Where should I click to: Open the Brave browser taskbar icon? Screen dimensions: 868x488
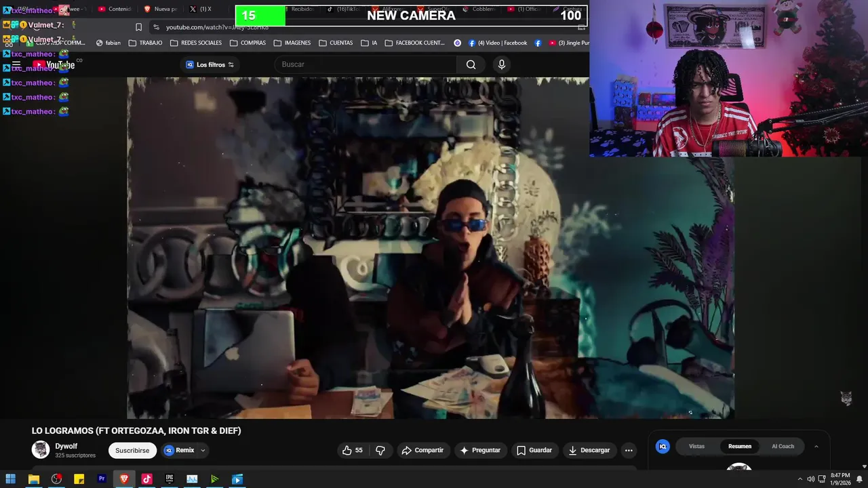(x=124, y=479)
